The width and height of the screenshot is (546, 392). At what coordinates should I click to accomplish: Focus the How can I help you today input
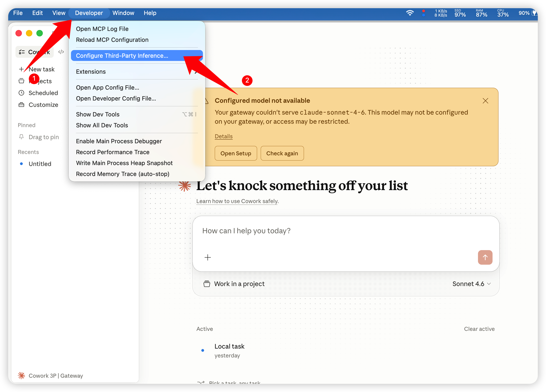346,231
